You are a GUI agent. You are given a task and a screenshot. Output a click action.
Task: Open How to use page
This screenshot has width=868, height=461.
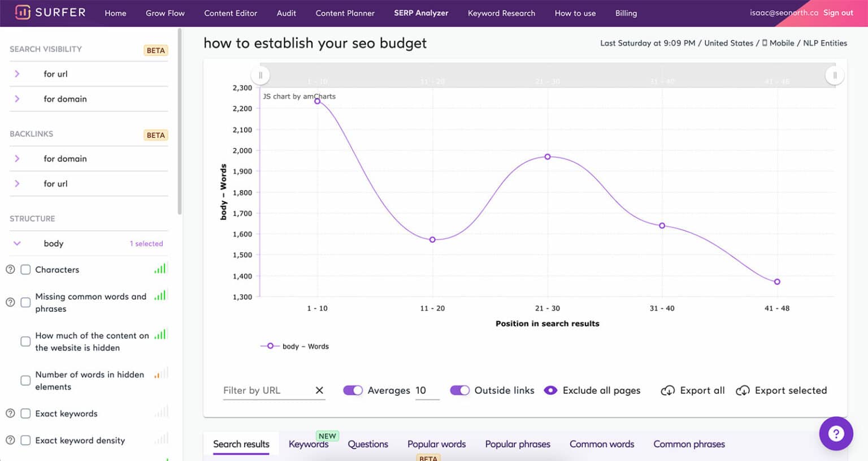[575, 13]
